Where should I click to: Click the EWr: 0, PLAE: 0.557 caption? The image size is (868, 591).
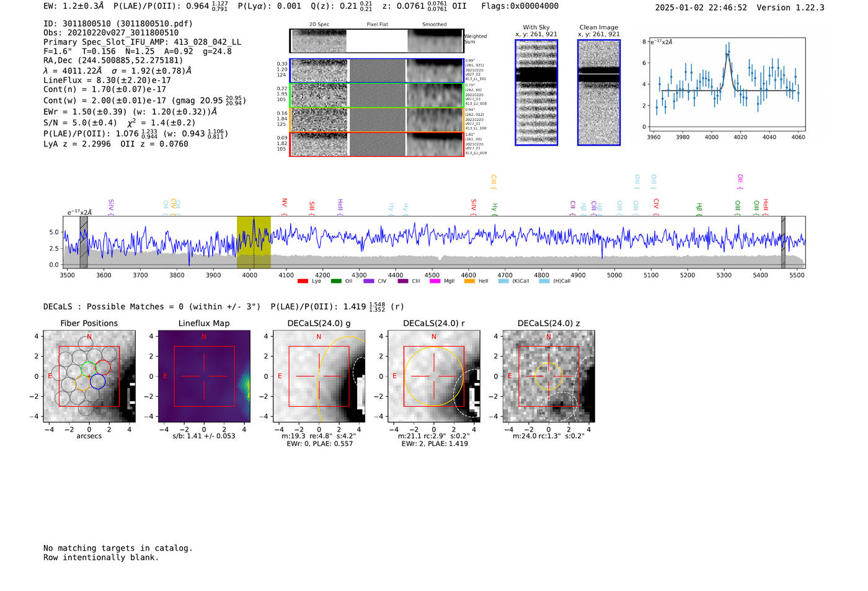(x=319, y=444)
